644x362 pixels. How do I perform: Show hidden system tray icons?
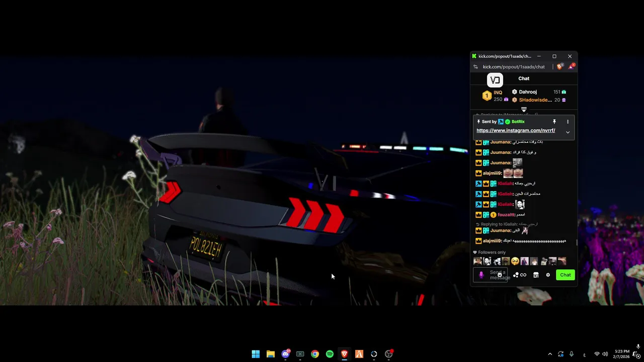(550, 354)
